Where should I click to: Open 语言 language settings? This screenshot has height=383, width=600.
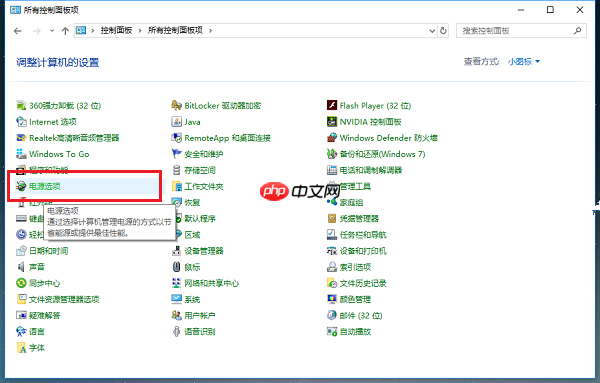(x=31, y=331)
